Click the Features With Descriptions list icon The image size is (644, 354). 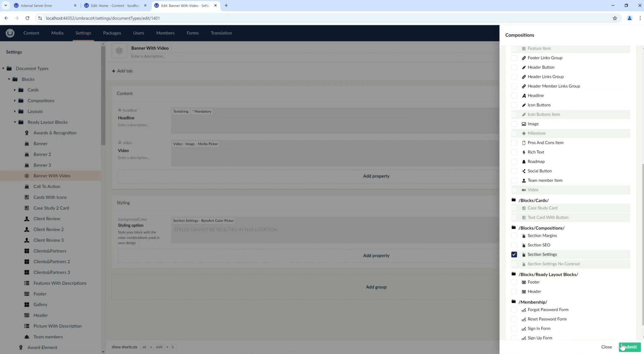coord(27,283)
